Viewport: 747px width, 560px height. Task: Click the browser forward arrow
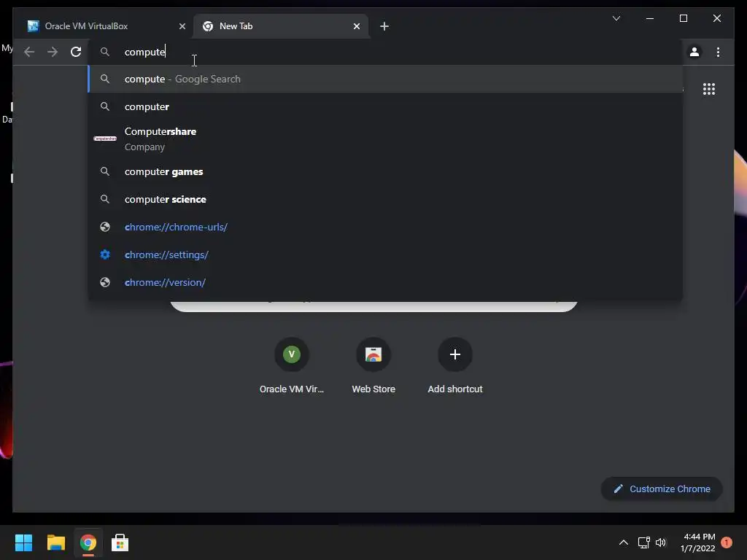coord(53,52)
